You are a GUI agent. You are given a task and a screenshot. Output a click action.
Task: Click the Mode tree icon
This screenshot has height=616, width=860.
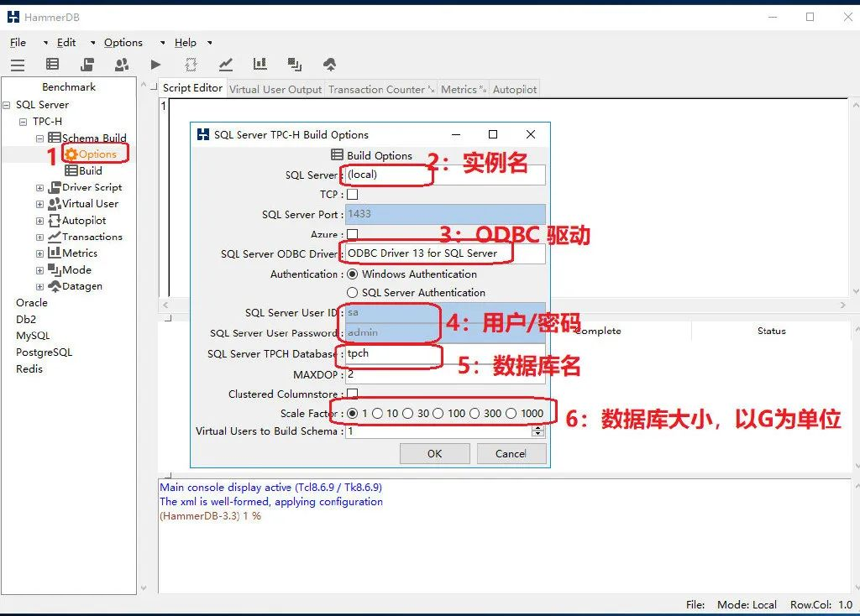55,269
